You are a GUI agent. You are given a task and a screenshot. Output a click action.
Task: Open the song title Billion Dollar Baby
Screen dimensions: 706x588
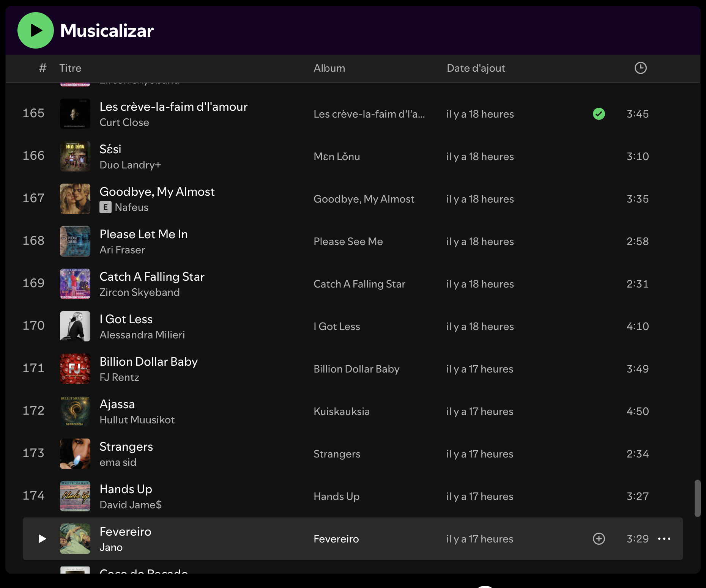(x=148, y=362)
